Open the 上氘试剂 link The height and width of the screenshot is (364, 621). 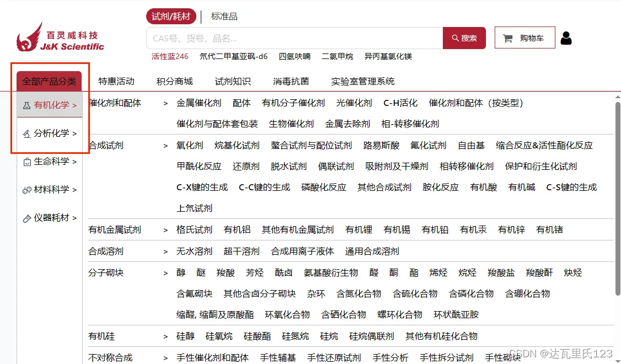[195, 208]
